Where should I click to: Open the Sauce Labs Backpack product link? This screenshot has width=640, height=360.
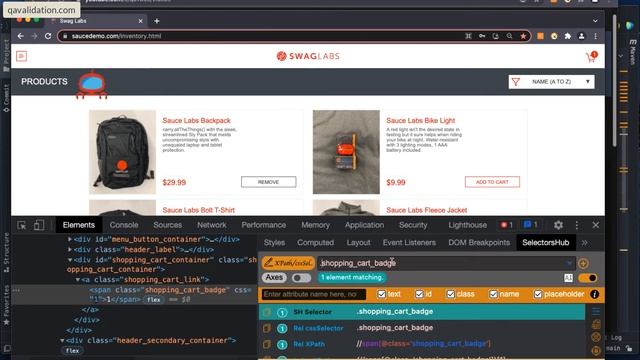[196, 121]
